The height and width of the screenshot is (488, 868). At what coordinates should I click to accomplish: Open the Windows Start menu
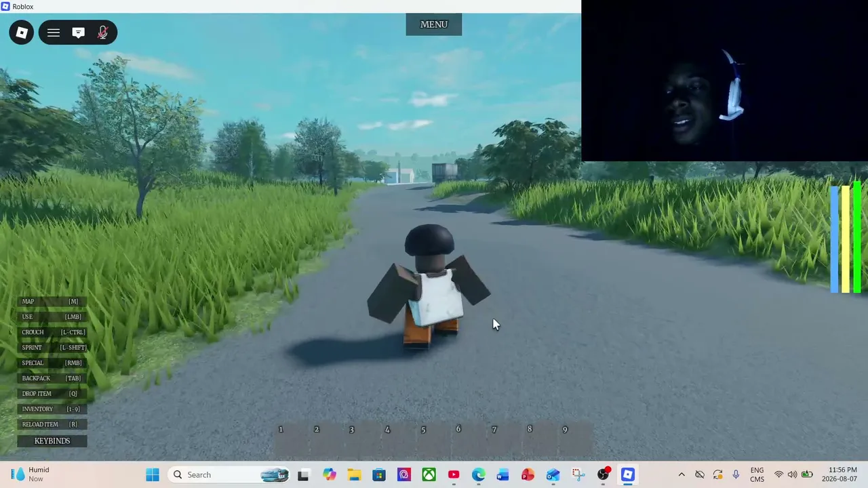[153, 474]
